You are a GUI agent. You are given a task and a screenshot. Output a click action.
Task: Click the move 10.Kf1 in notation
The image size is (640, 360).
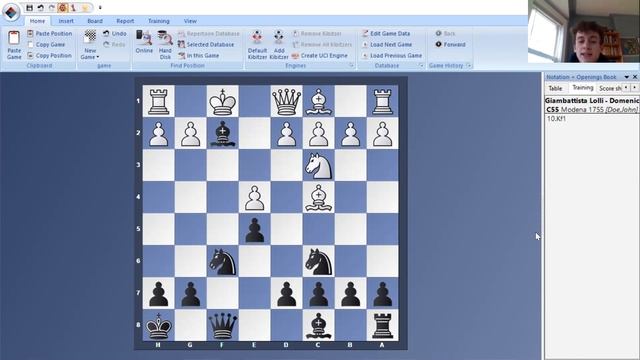[556, 119]
